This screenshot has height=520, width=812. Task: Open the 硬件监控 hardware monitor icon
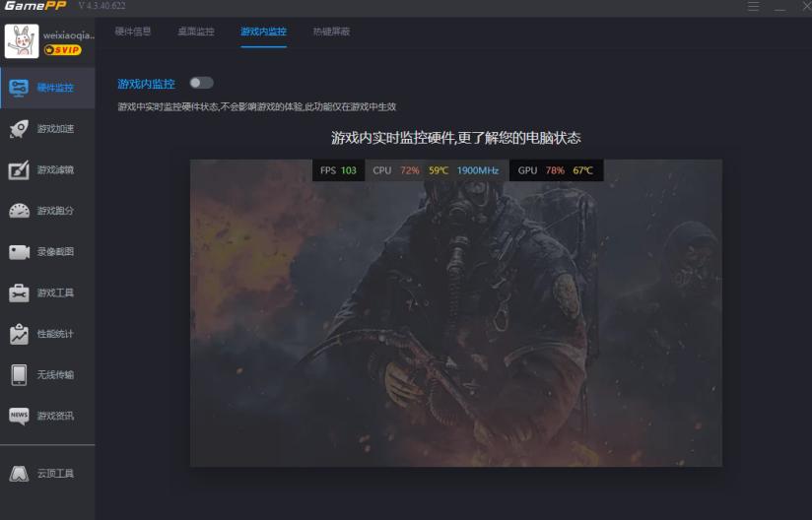point(19,88)
